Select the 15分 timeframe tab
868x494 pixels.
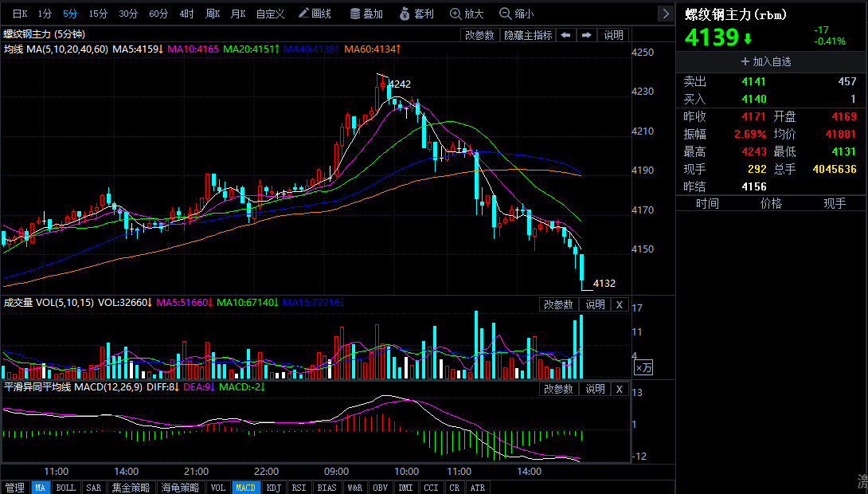(98, 14)
